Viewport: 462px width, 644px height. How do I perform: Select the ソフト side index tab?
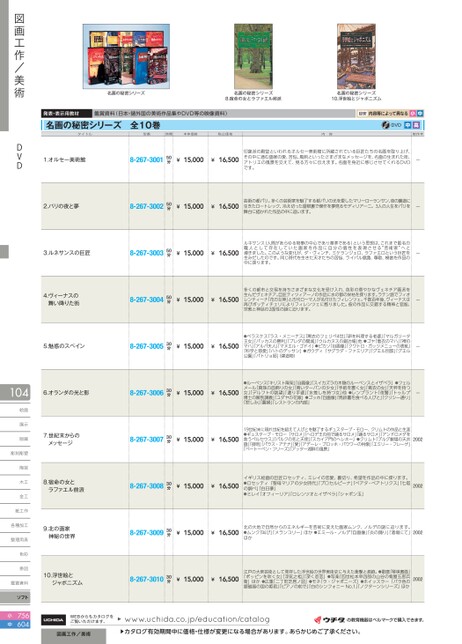(x=15, y=597)
